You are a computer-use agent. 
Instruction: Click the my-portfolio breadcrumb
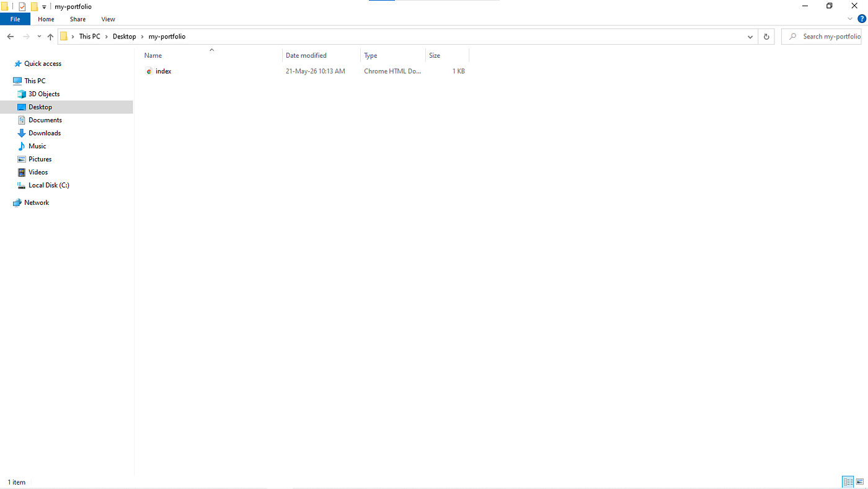167,37
